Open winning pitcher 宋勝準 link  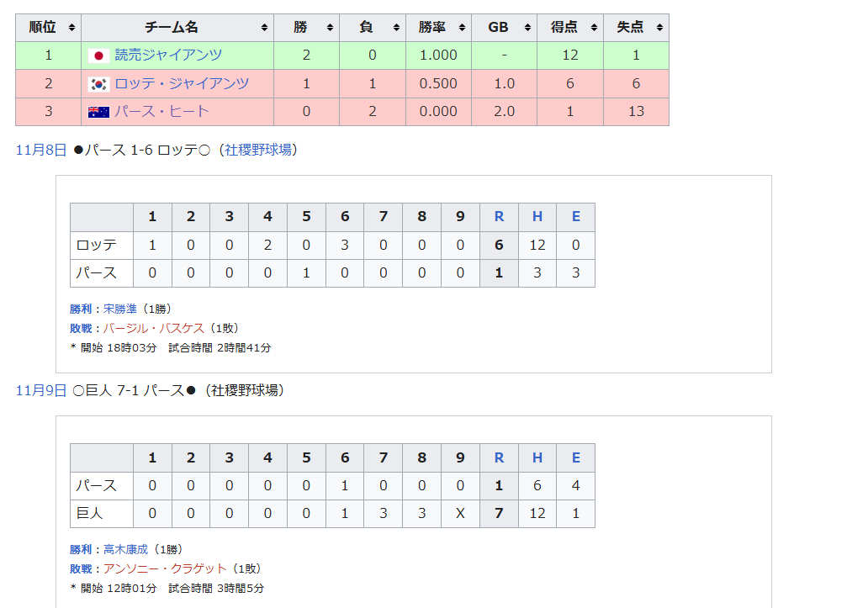[x=119, y=309]
